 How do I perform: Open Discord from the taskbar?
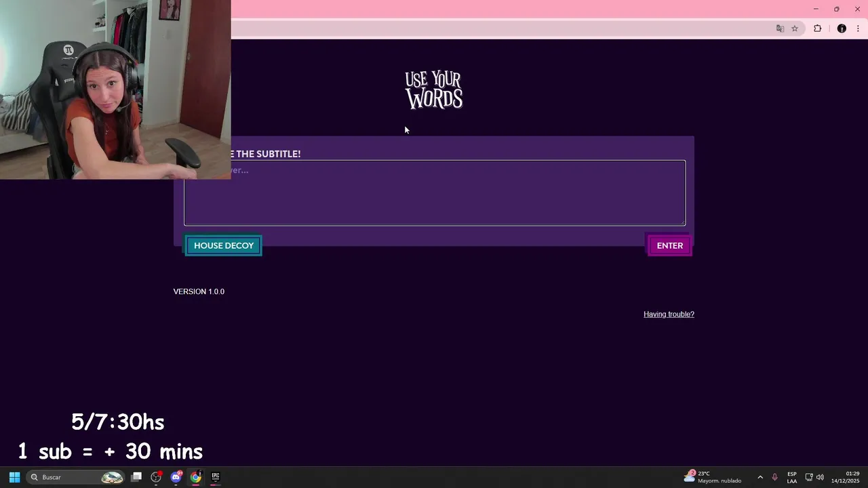[176, 477]
